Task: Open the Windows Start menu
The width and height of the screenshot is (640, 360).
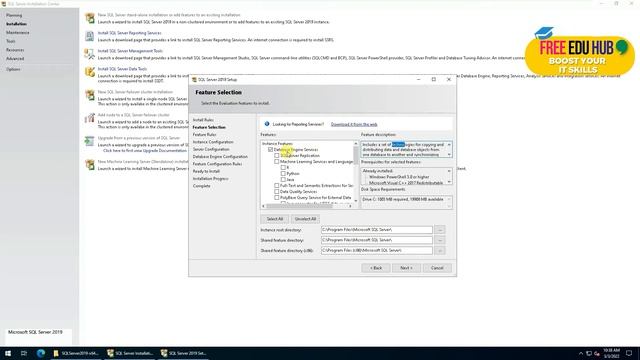Action: click(x=8, y=353)
